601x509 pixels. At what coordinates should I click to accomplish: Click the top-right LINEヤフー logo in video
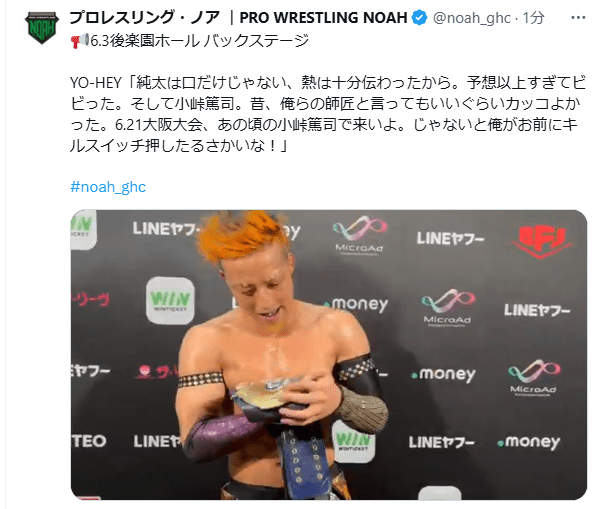pos(450,238)
